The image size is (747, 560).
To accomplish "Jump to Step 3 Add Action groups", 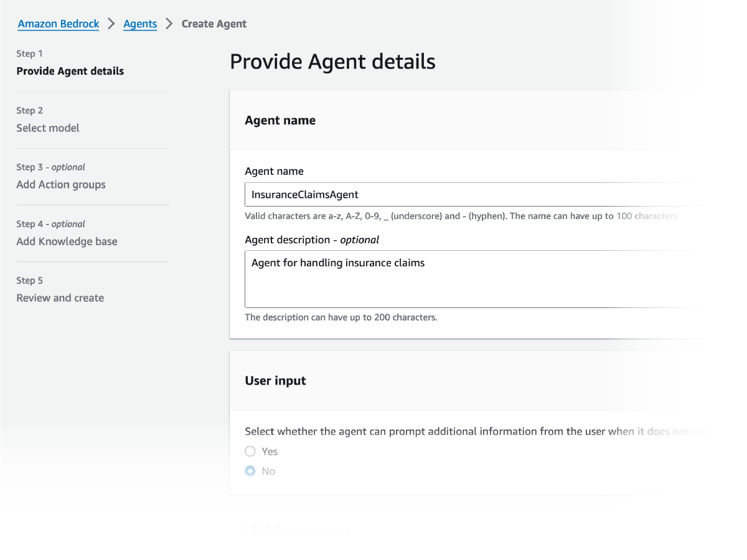I will tap(60, 184).
